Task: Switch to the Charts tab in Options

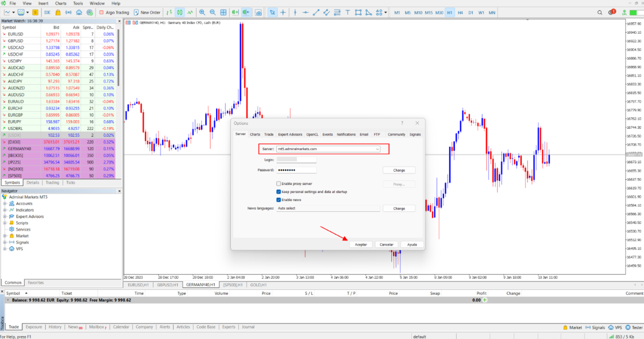Action: pyautogui.click(x=254, y=134)
